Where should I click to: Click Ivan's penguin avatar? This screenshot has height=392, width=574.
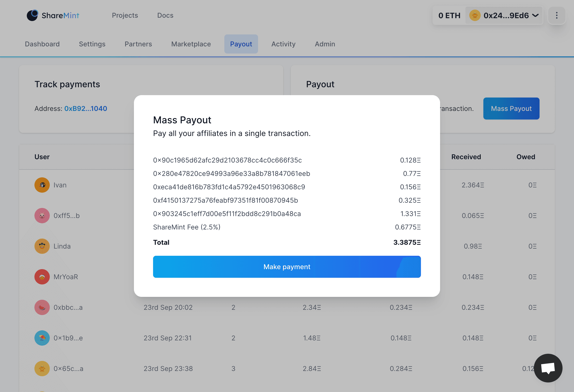(x=42, y=185)
